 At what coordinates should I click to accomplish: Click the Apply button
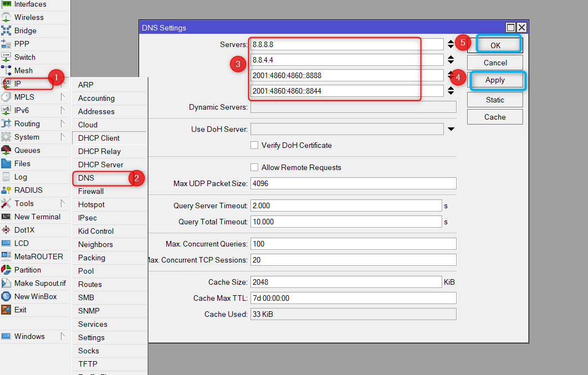pos(495,80)
